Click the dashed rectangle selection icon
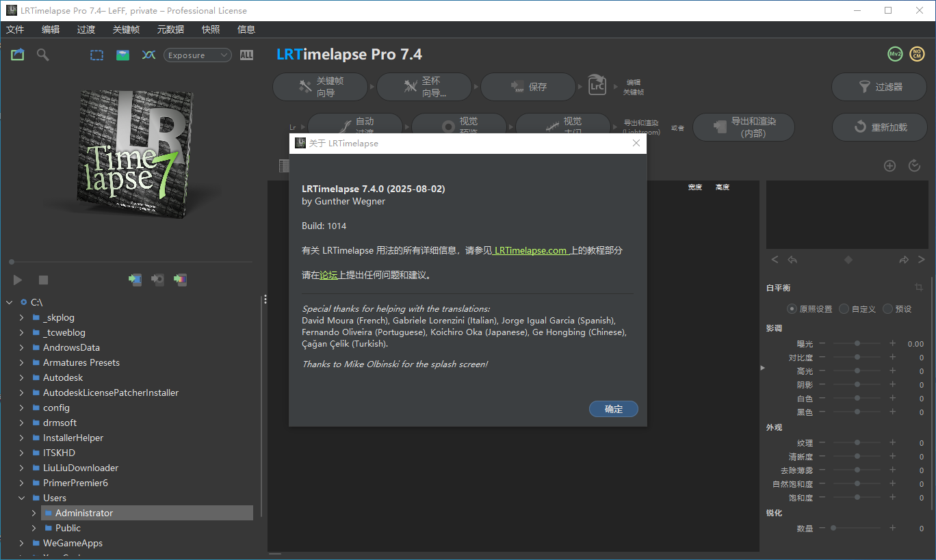Viewport: 936px width, 560px height. (x=96, y=55)
